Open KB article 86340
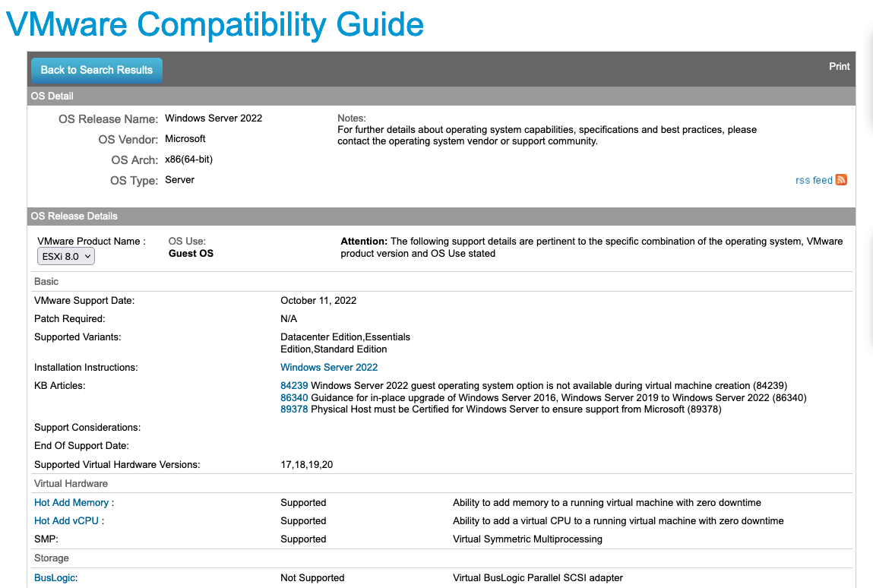This screenshot has height=588, width=873. [x=296, y=397]
